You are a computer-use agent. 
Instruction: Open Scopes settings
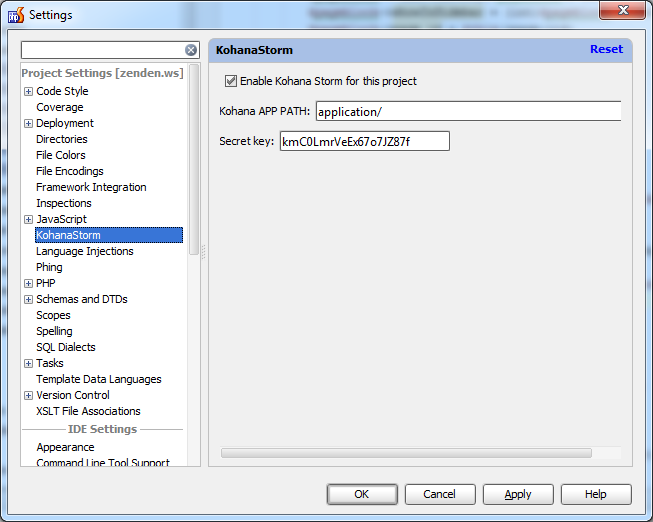[x=53, y=315]
